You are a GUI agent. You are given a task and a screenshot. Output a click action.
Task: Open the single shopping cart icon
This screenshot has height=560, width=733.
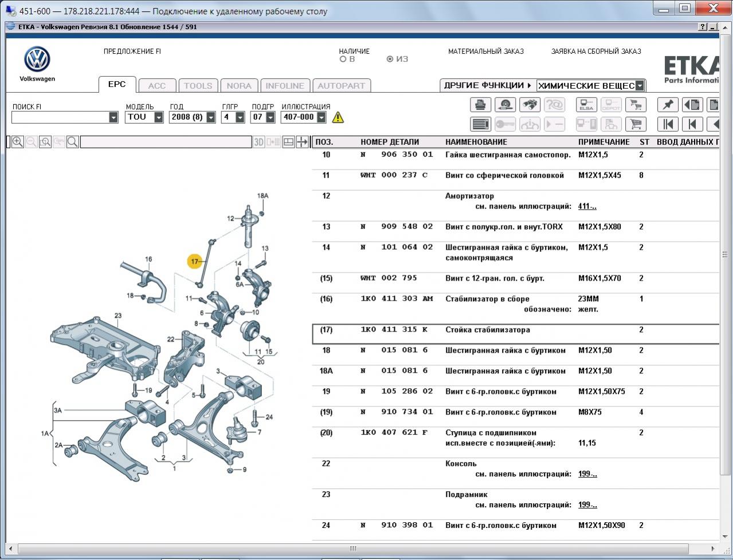(x=636, y=124)
